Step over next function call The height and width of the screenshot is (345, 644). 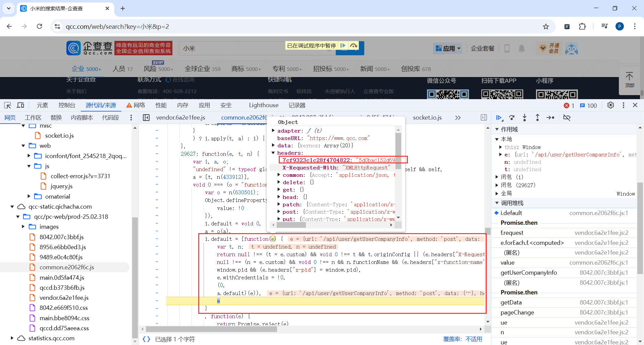click(x=512, y=118)
